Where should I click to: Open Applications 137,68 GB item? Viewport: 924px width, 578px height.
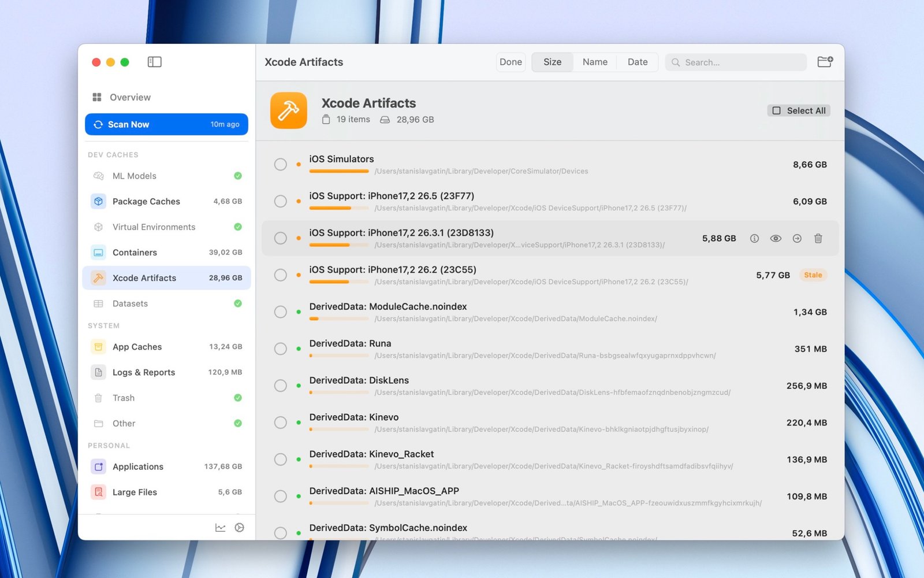(x=166, y=466)
